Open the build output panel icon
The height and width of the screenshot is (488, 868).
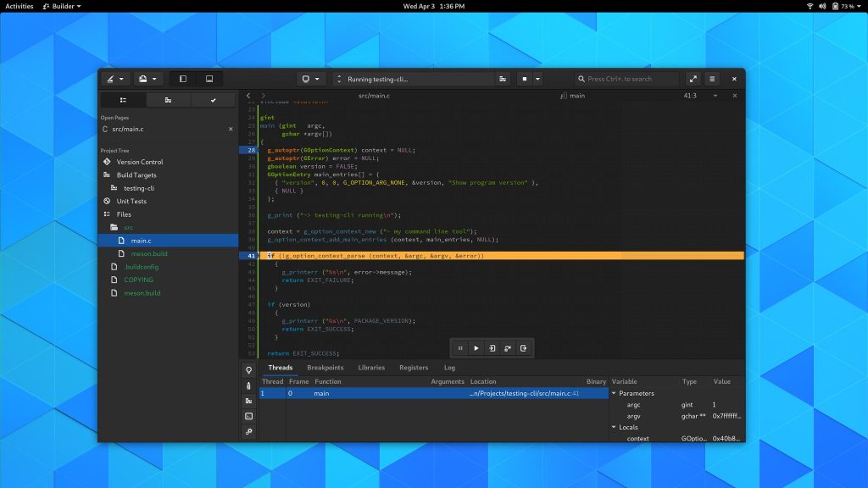point(249,401)
